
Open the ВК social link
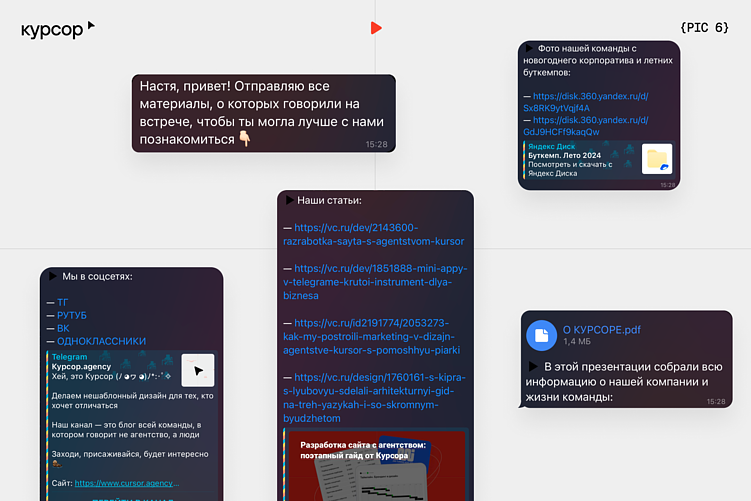[x=63, y=328]
